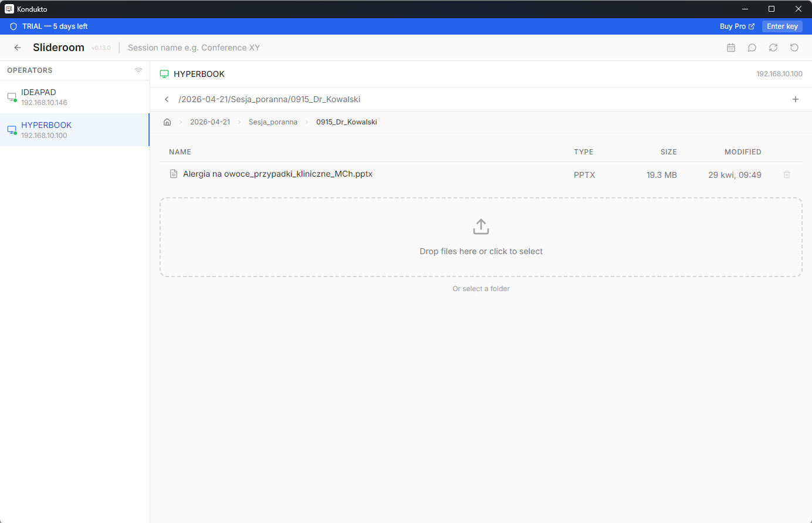Click the counter-clockwise reset icon in the toolbar

point(794,48)
